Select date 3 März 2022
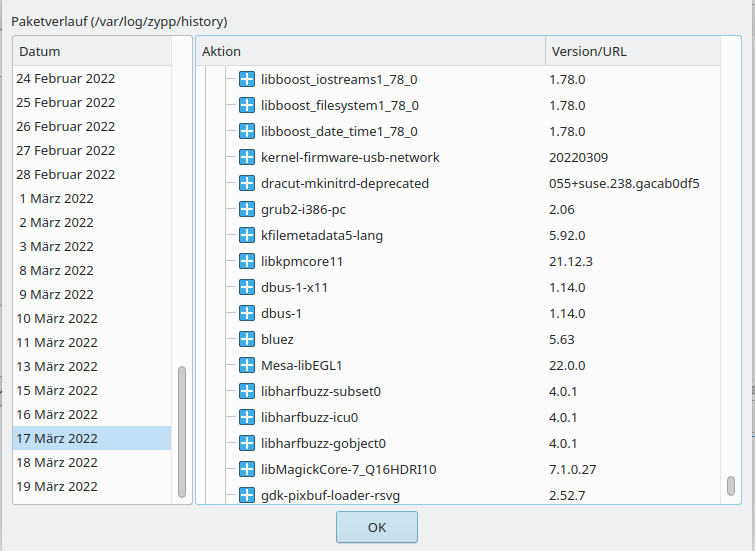Image resolution: width=755 pixels, height=551 pixels. point(92,247)
